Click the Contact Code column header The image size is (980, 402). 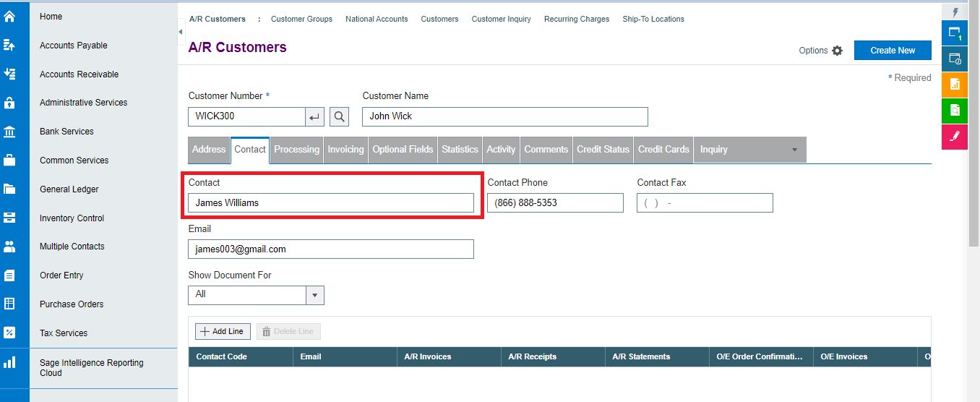point(241,356)
